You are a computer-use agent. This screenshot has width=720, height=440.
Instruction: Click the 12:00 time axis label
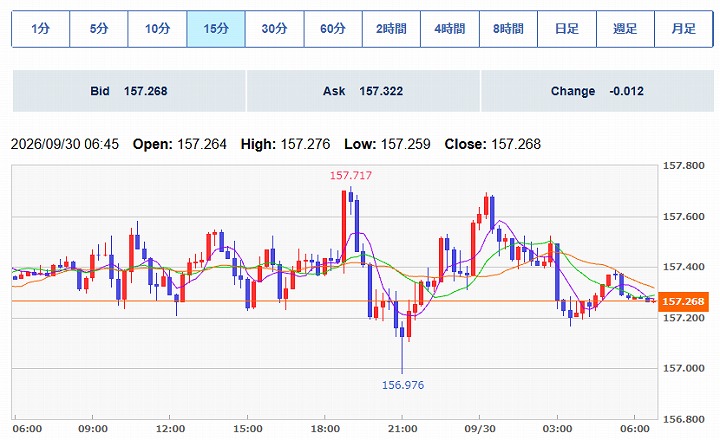coord(170,429)
